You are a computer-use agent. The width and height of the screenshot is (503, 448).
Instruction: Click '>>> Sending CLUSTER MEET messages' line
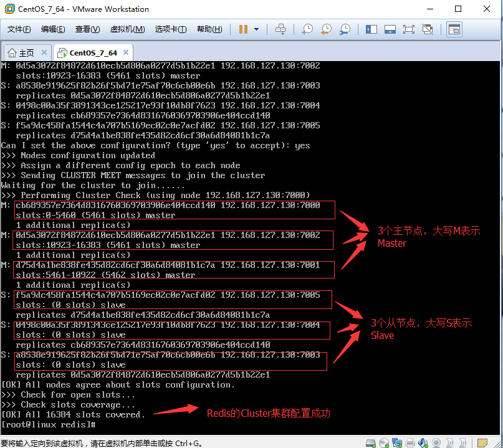[x=133, y=176]
